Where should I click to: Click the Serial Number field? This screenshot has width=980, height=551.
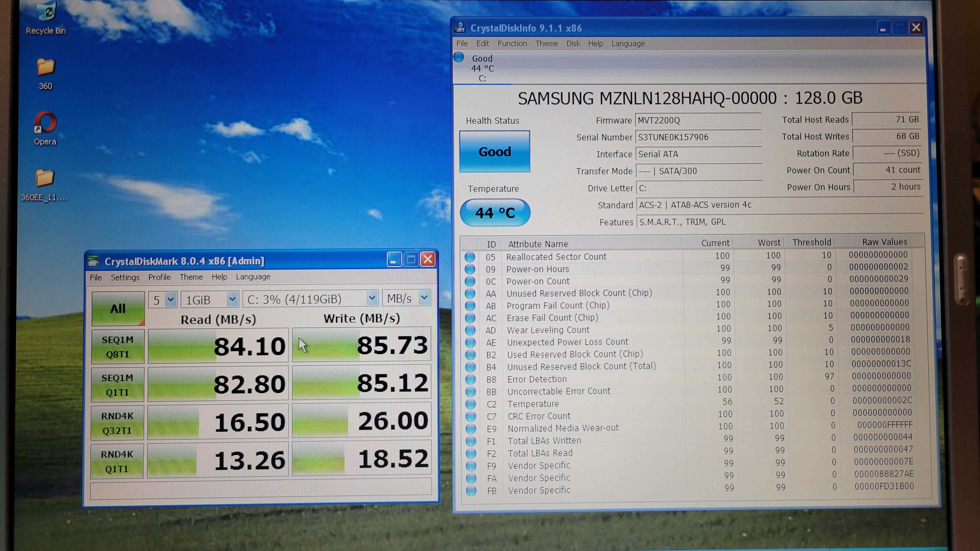click(699, 137)
